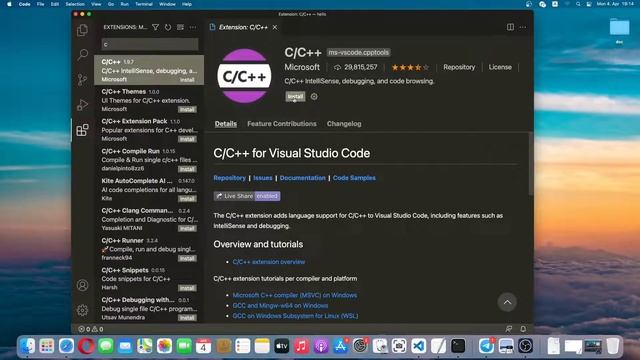Open Extensions view more actions menu
Viewport: 640px width, 360px height.
[x=193, y=27]
